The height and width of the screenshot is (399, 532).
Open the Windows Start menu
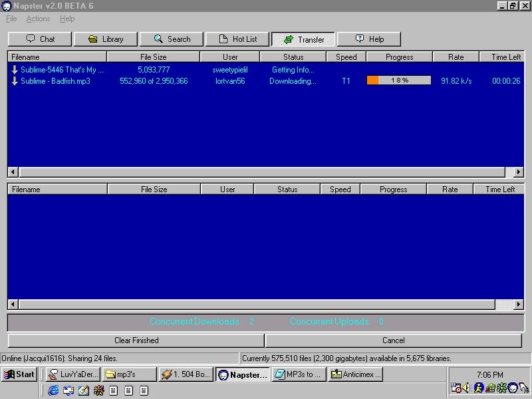tap(19, 374)
